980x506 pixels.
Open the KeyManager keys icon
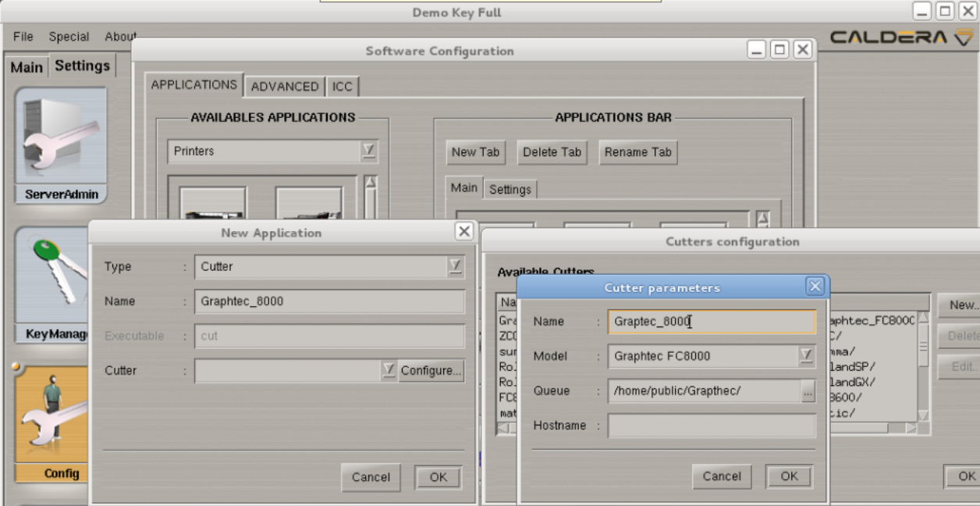coord(51,275)
